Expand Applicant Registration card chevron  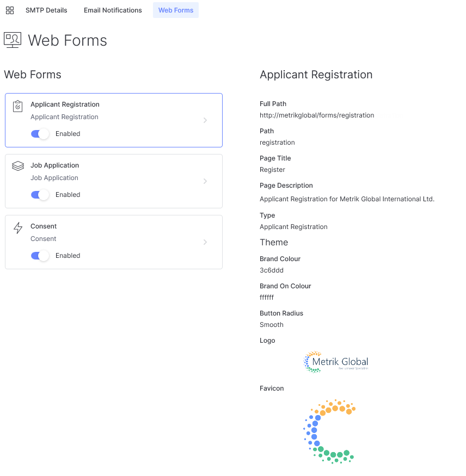pos(205,120)
